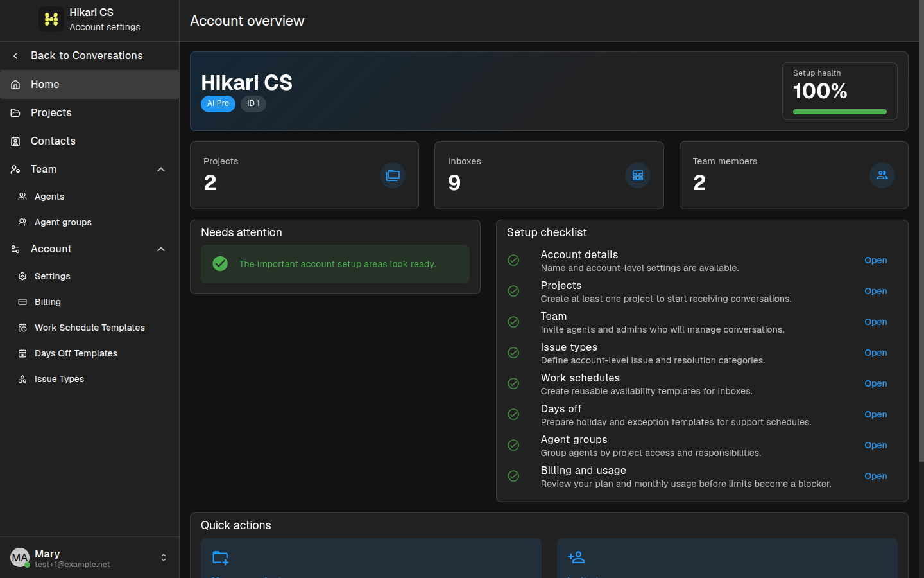
Task: Click the inbox icon on Inboxes card
Action: click(x=638, y=175)
